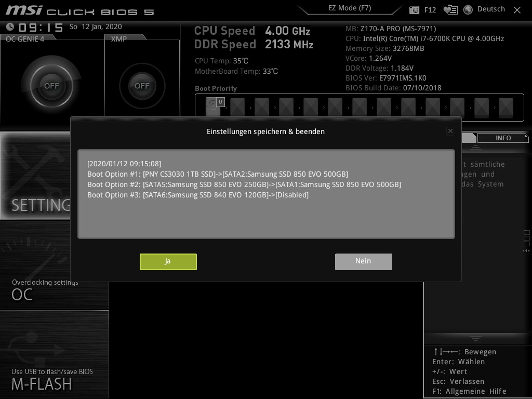Click the MB: Z170-A PRO (MS-7971) text
The width and height of the screenshot is (532, 399).
(x=391, y=29)
